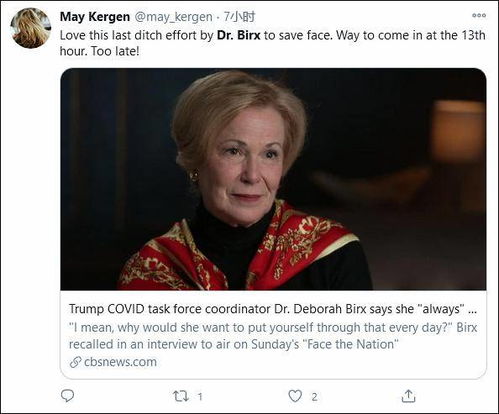Image resolution: width=499 pixels, height=414 pixels.
Task: Click the bold Dr. Birx text
Action: pyautogui.click(x=239, y=35)
